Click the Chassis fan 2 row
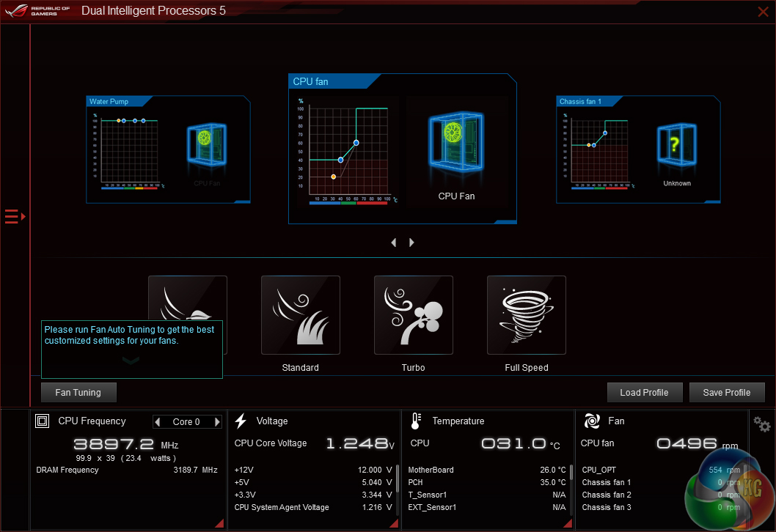Image resolution: width=776 pixels, height=532 pixels. click(661, 495)
